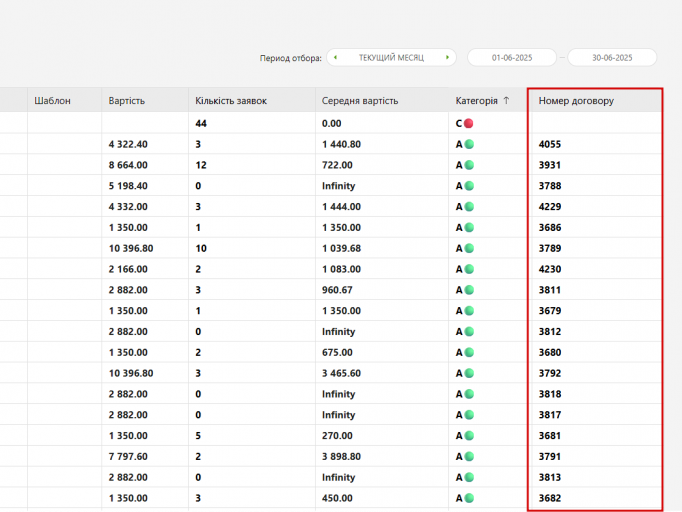Click green dot in contract 3679 row
The image size is (682, 512).
tap(469, 311)
